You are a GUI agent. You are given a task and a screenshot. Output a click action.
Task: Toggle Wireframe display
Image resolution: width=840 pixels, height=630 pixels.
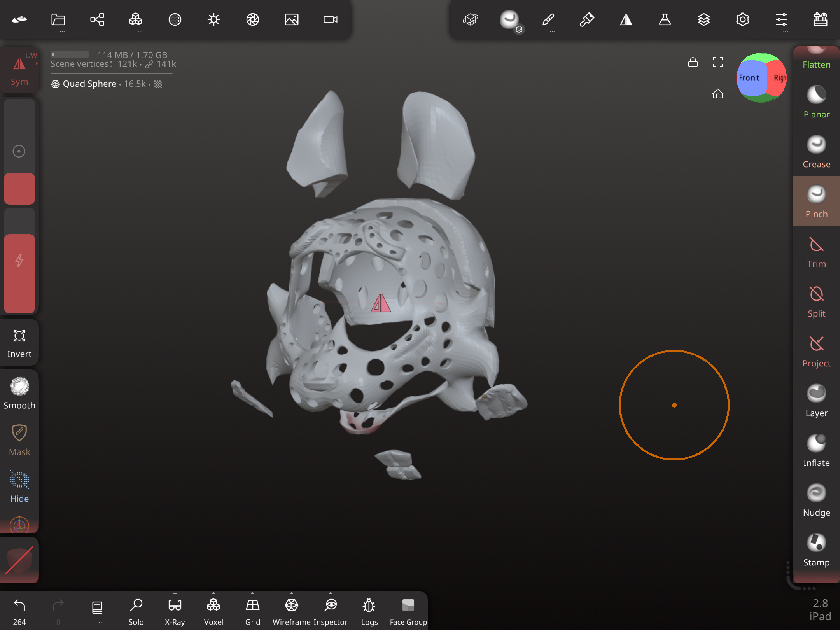pyautogui.click(x=292, y=611)
